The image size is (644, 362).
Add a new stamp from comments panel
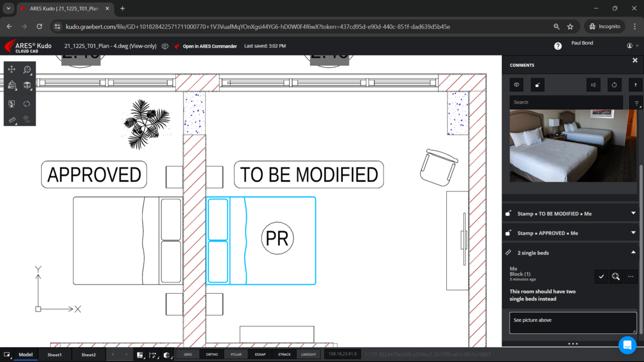coord(537,84)
